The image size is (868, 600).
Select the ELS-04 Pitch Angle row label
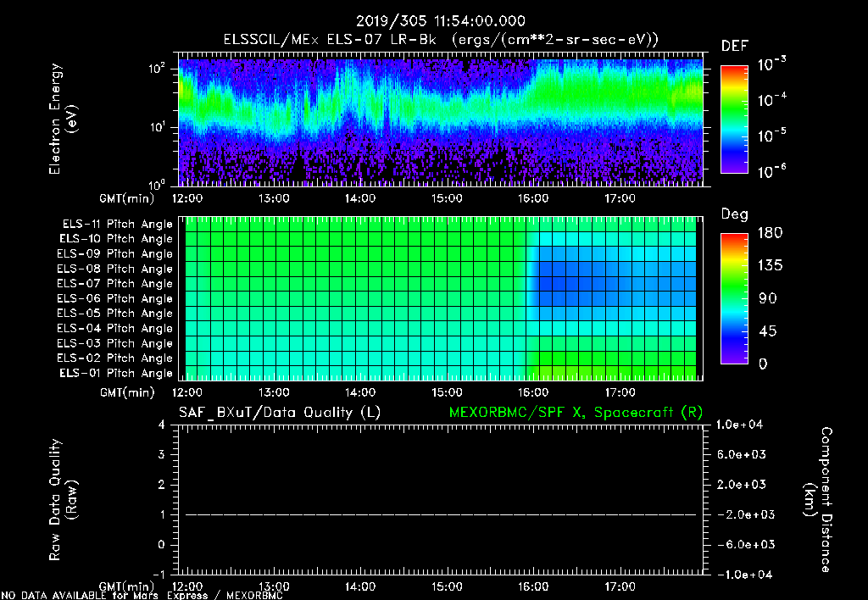115,328
